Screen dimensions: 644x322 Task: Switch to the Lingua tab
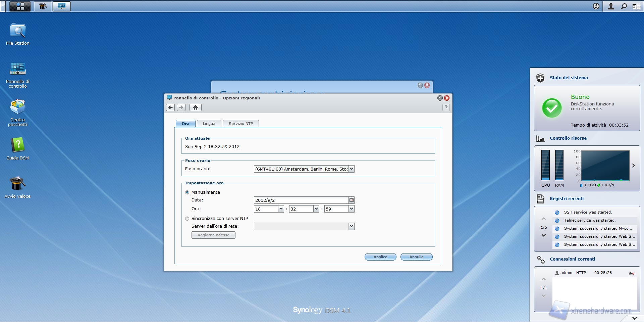point(209,124)
